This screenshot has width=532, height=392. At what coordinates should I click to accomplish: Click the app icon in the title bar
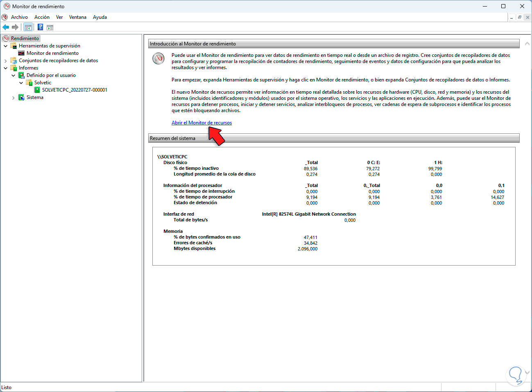[7, 6]
